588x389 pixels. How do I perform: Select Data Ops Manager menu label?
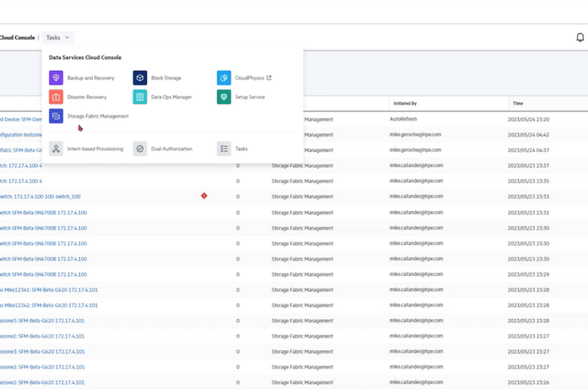coord(171,97)
